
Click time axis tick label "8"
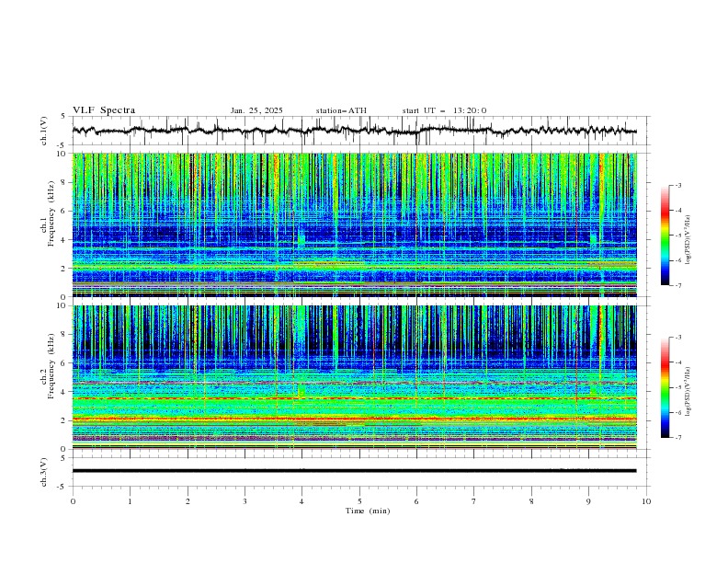[x=531, y=501]
